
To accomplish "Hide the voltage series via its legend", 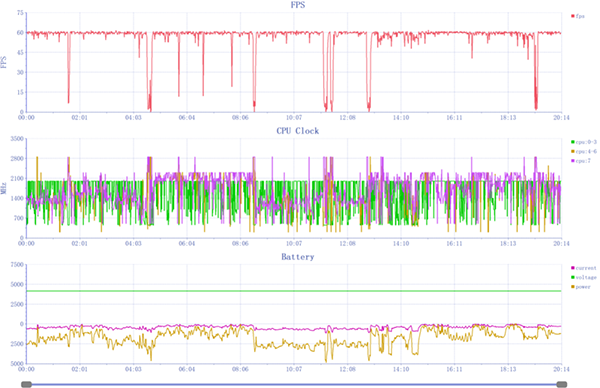I will pos(584,277).
